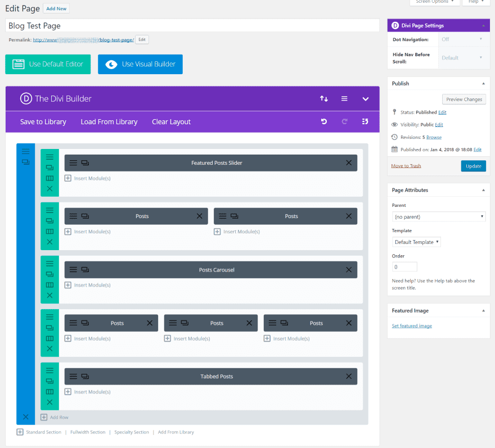
Task: Change column structure of Featured Posts Slider row
Action: 49,178
